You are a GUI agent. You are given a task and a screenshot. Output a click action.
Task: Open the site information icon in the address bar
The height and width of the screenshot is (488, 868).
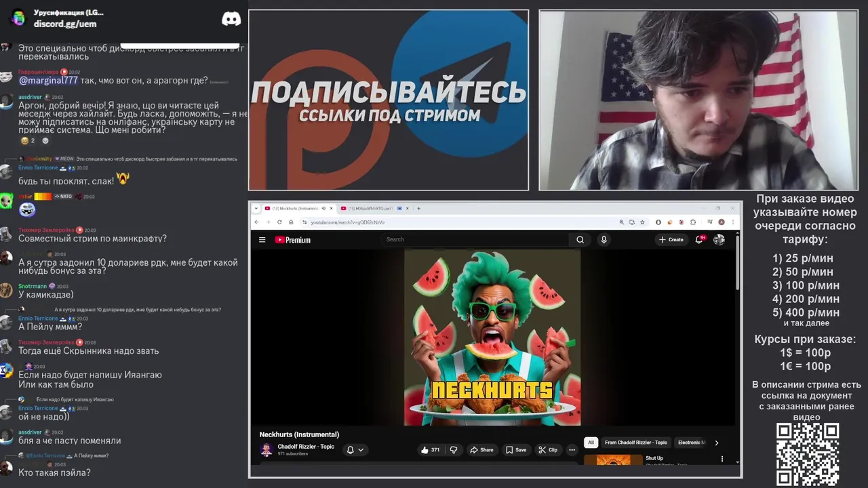coord(304,222)
